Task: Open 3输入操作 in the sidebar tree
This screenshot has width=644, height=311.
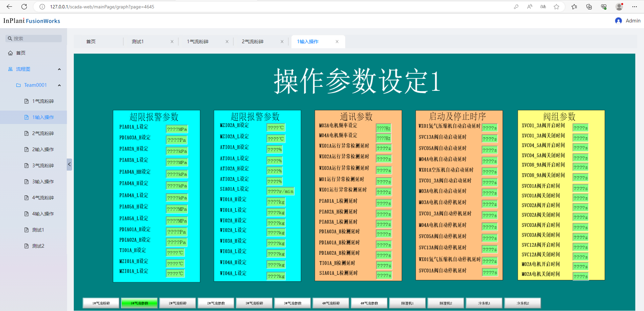Action: pos(43,182)
